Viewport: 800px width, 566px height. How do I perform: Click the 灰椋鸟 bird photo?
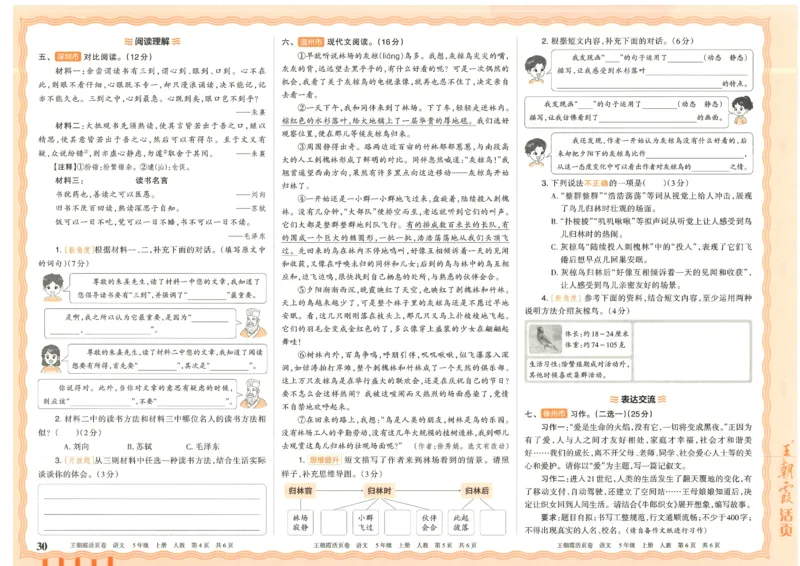click(x=545, y=339)
